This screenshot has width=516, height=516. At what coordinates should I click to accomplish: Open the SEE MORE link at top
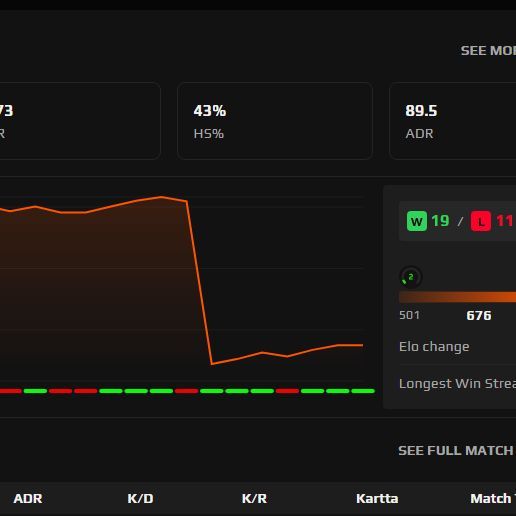pyautogui.click(x=488, y=51)
